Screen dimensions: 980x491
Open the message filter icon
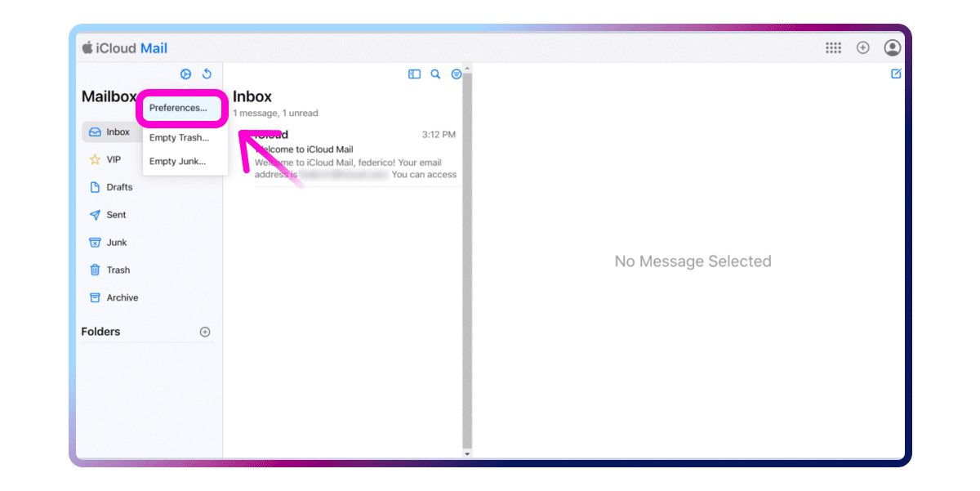[457, 74]
